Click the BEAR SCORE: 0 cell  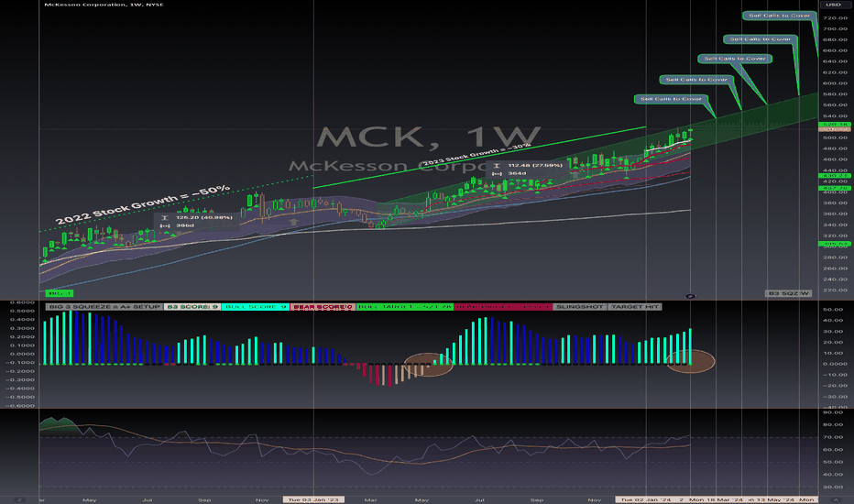pos(323,307)
